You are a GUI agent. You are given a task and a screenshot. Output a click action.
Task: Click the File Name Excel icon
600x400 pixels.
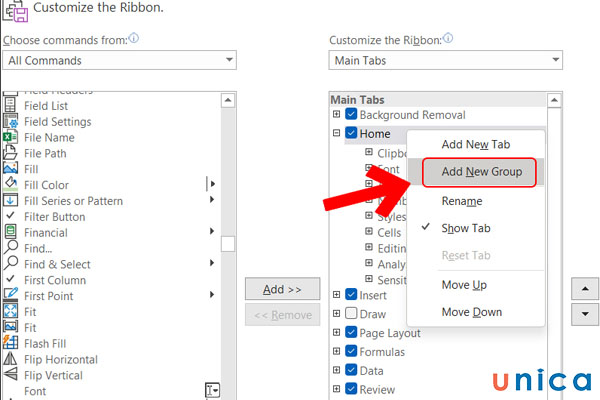click(x=10, y=137)
